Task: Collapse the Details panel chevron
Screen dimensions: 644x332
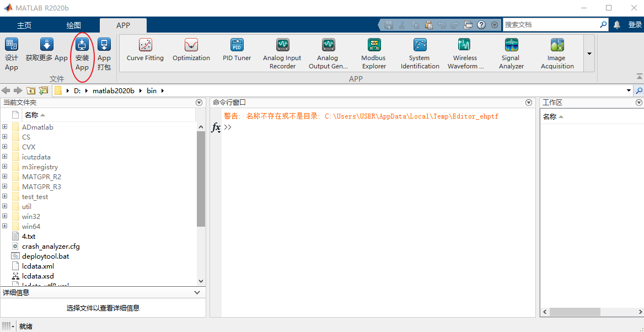Action: (x=198, y=292)
